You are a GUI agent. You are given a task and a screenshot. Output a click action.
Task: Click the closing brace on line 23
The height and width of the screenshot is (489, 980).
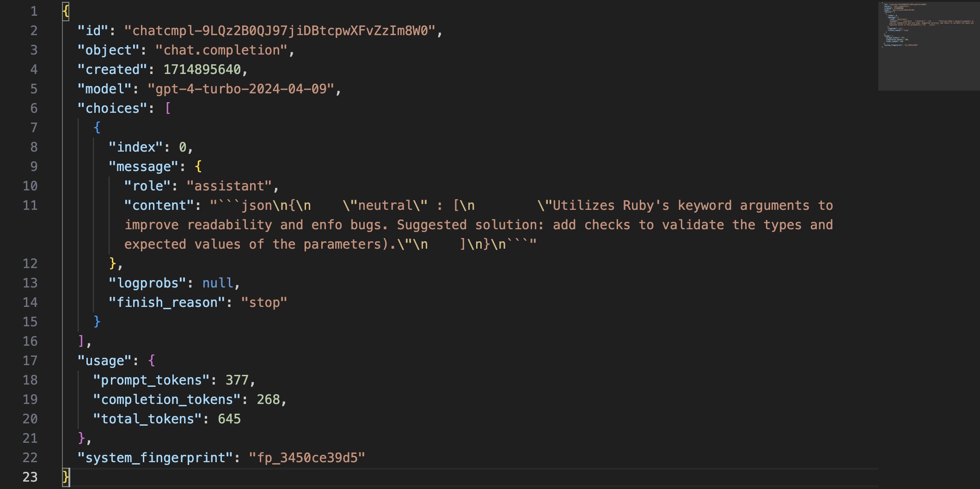point(66,476)
